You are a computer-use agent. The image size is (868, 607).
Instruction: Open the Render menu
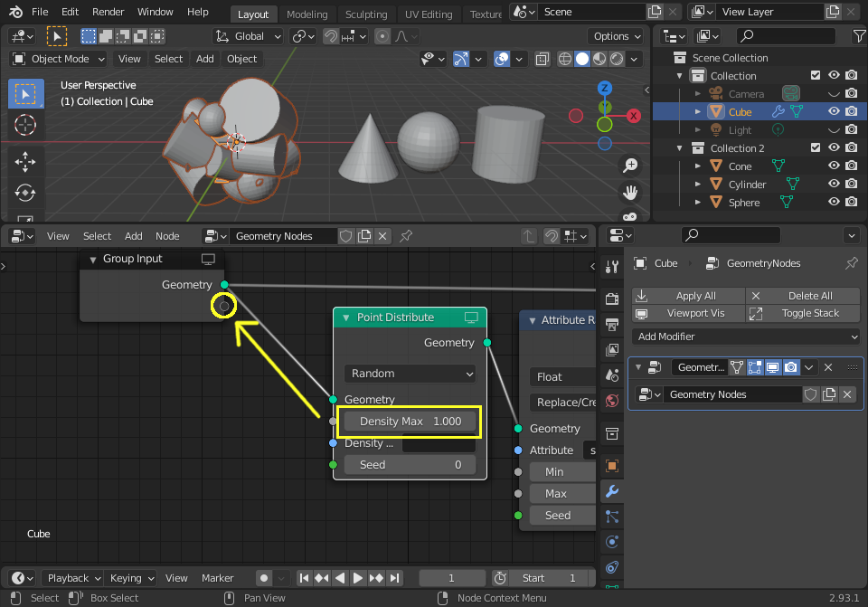tap(108, 12)
